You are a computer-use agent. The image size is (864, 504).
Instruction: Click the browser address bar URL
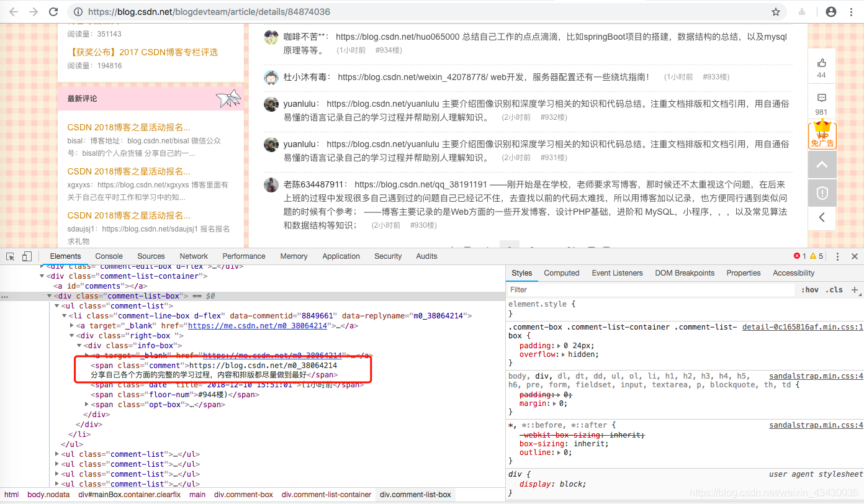coord(209,12)
